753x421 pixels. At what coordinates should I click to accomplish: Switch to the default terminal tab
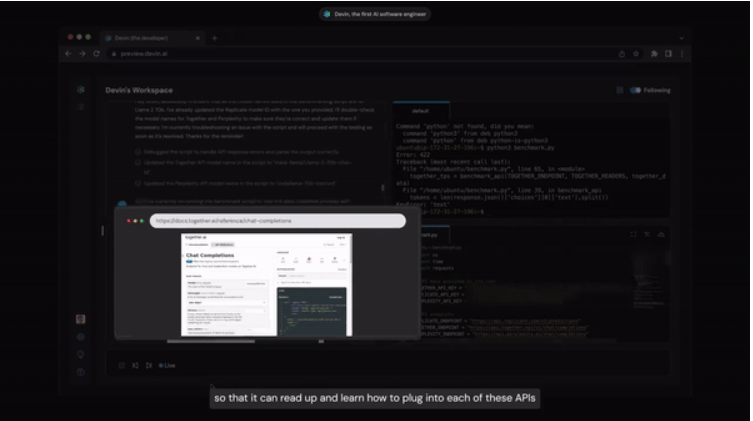click(x=420, y=111)
